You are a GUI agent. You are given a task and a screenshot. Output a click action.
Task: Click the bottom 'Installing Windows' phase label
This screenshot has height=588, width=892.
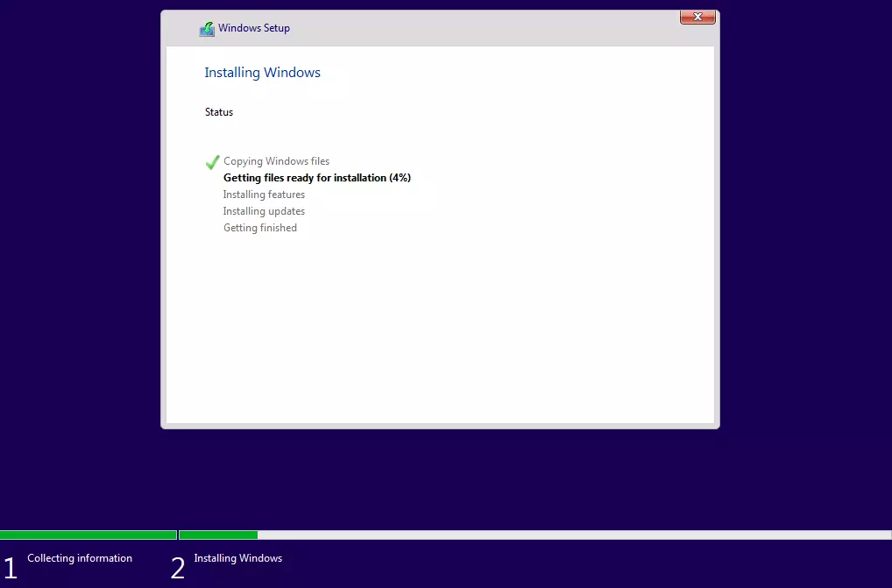coord(237,558)
